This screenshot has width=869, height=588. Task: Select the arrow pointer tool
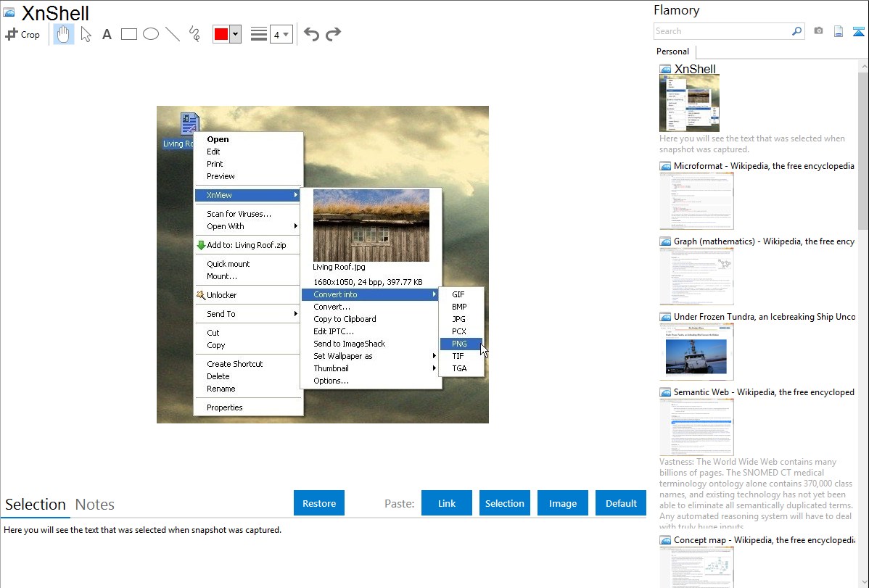click(86, 34)
